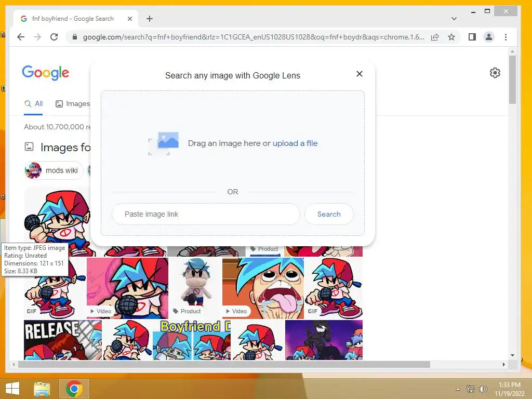Viewport: 532px width, 399px height.
Task: Select the mods wiki filter chip
Action: point(54,170)
